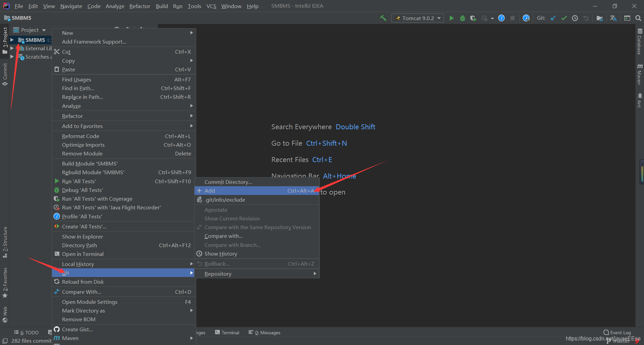Open the Terminal tool window tab

(227, 333)
